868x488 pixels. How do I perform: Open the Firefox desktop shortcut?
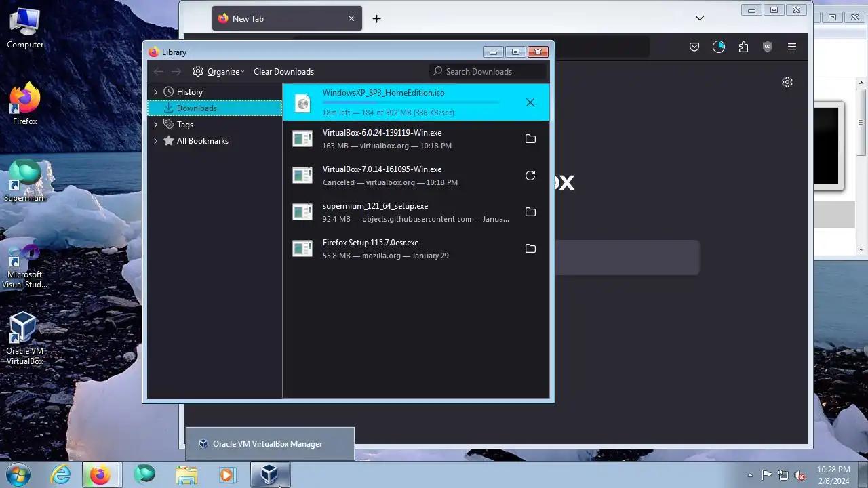pos(25,104)
